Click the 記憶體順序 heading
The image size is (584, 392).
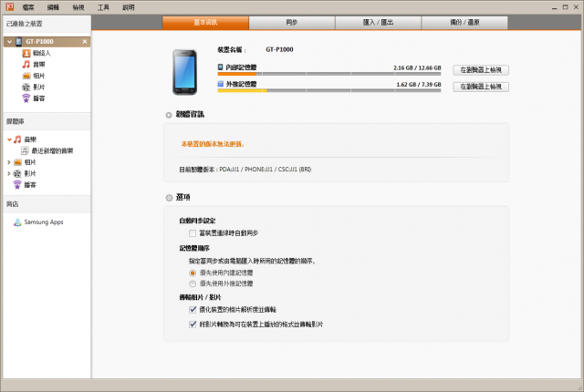coord(194,248)
